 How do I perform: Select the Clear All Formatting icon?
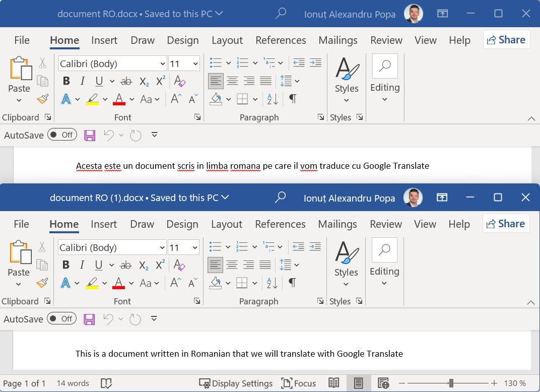point(179,81)
